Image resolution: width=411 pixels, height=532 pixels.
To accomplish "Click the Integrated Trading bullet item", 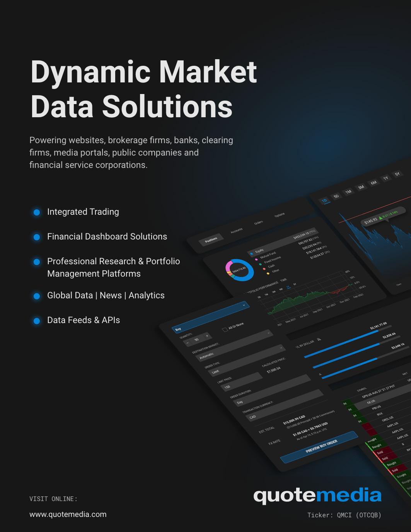I will coord(83,212).
